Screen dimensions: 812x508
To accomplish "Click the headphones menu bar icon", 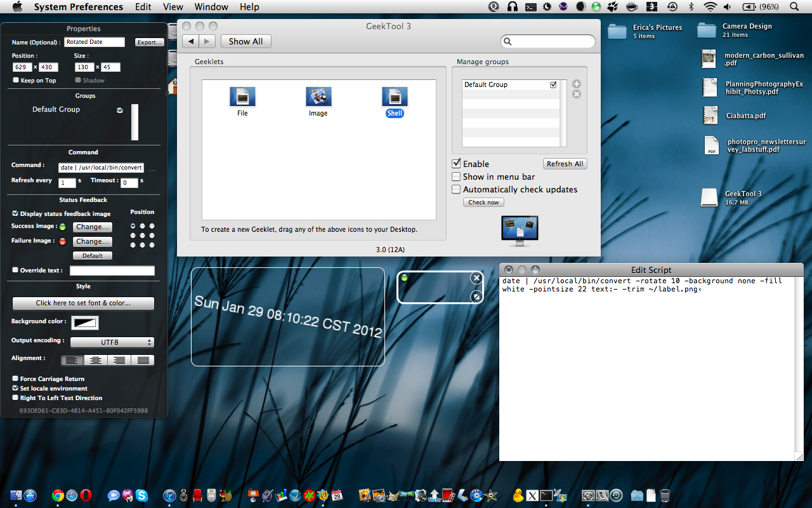I will (513, 7).
